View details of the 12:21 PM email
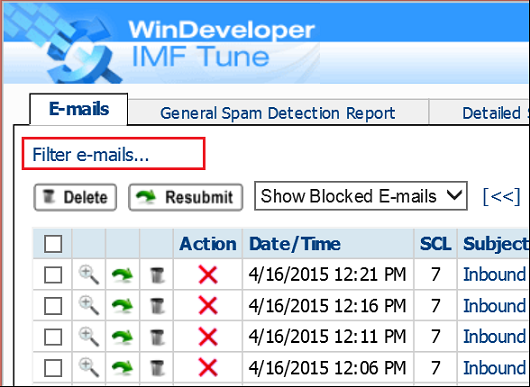 pos(89,274)
